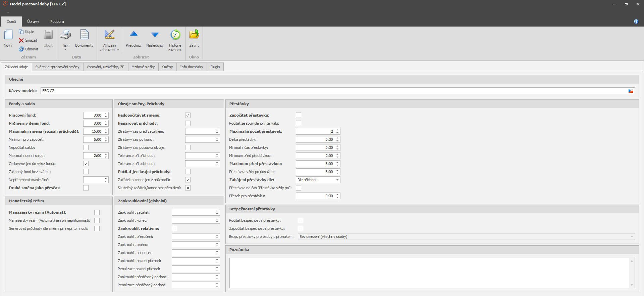Image resolution: width=644 pixels, height=296 pixels.
Task: Enable Nepočítat saldo checkbox
Action: point(86,147)
